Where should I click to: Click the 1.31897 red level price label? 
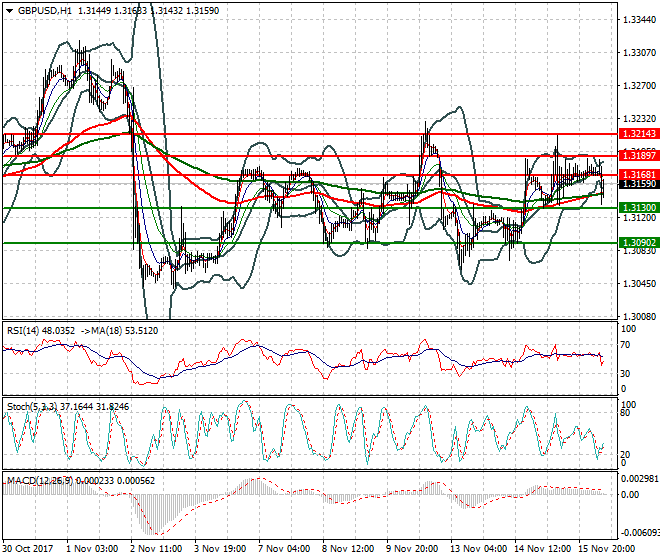(639, 155)
